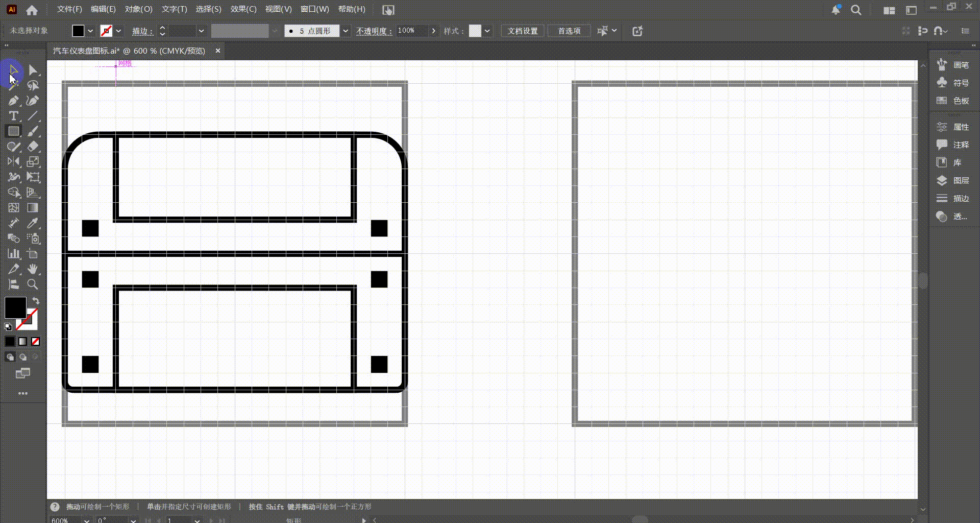This screenshot has width=980, height=523.
Task: Select the Hand tool
Action: click(x=33, y=269)
